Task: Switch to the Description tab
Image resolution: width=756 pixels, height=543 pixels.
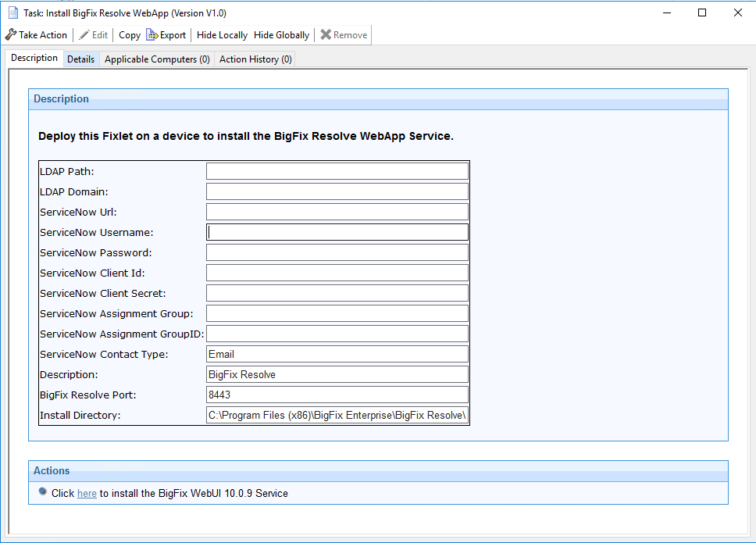Action: pyautogui.click(x=34, y=58)
